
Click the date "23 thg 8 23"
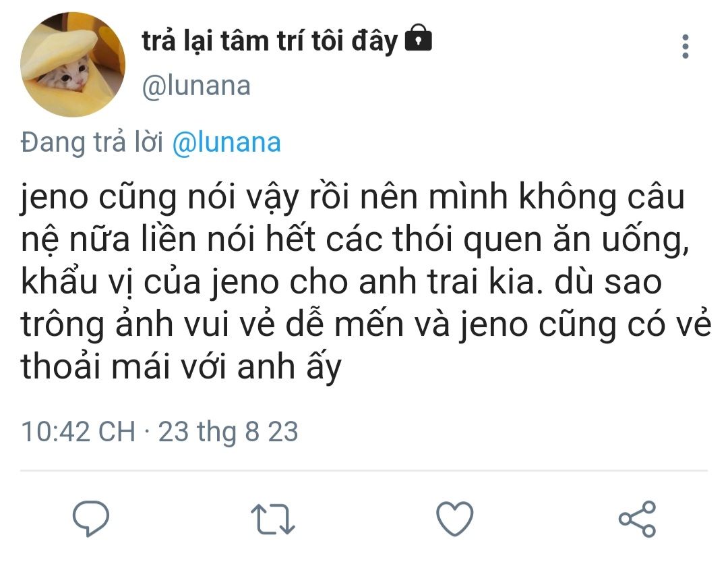pos(228,432)
